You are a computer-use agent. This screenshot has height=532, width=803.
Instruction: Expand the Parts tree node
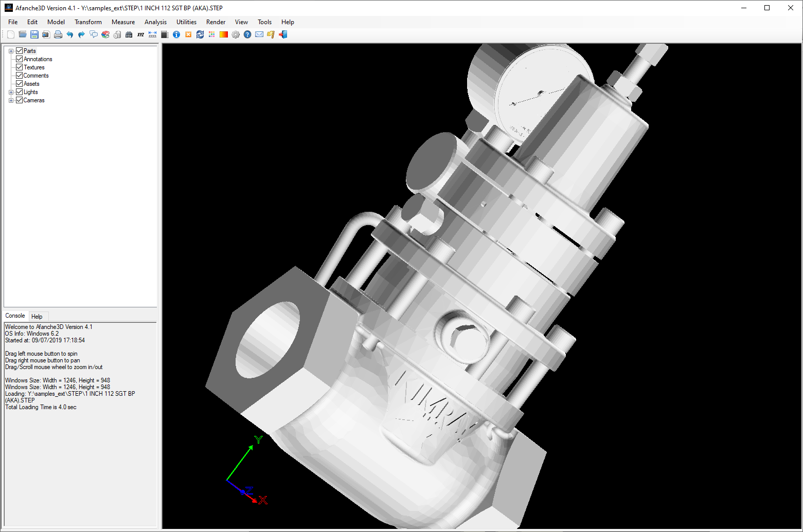[11, 51]
